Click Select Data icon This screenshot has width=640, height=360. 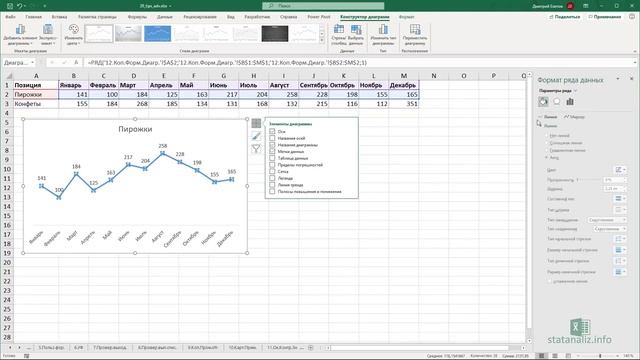point(356,29)
